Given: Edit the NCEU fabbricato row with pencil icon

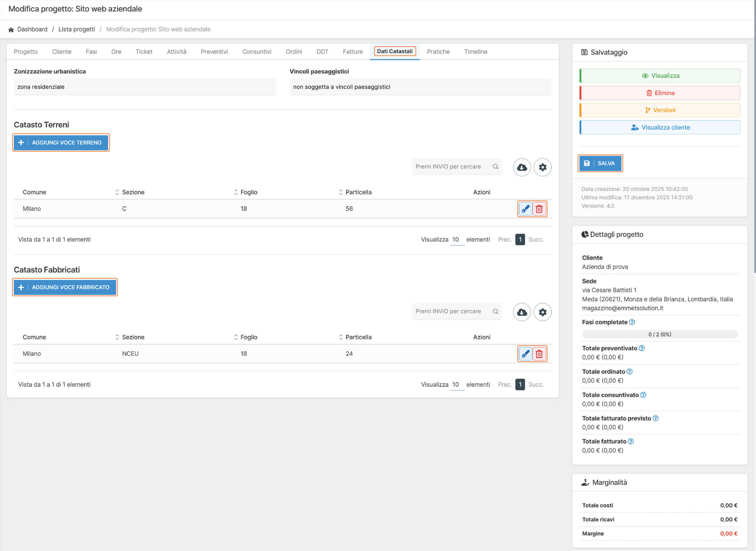Looking at the screenshot, I should (x=525, y=353).
